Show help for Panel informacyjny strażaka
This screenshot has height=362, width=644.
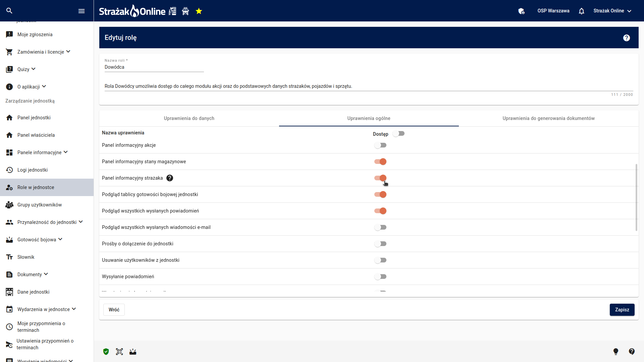(170, 178)
